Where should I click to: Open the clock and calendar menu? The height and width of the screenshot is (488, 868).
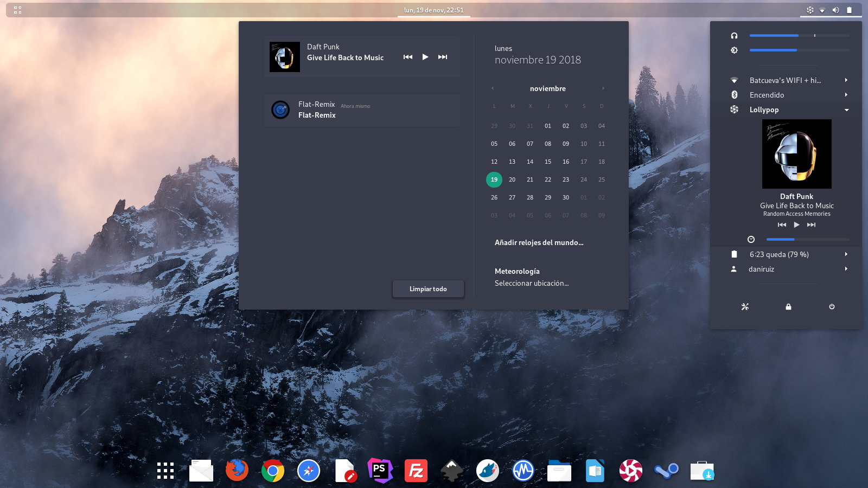point(433,10)
